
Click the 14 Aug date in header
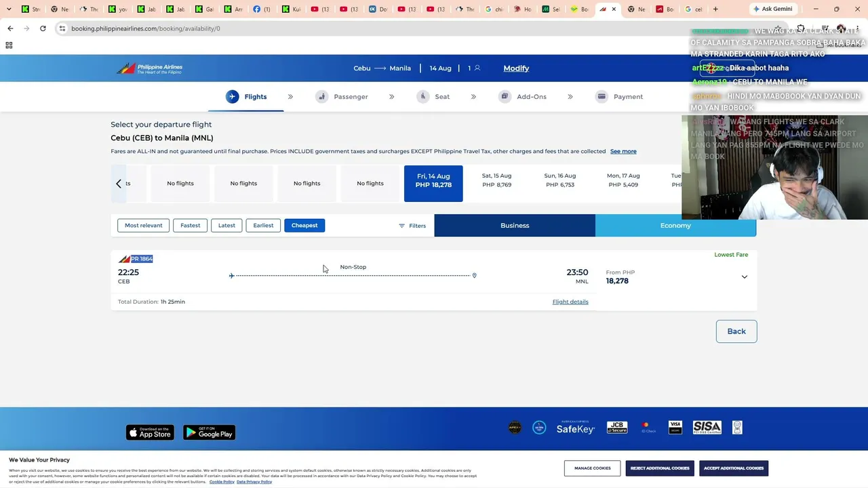[x=440, y=68]
